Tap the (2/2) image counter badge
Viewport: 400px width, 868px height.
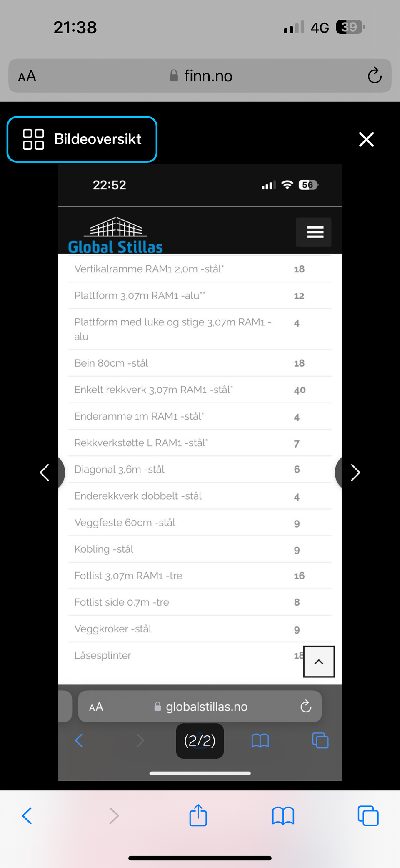(200, 741)
